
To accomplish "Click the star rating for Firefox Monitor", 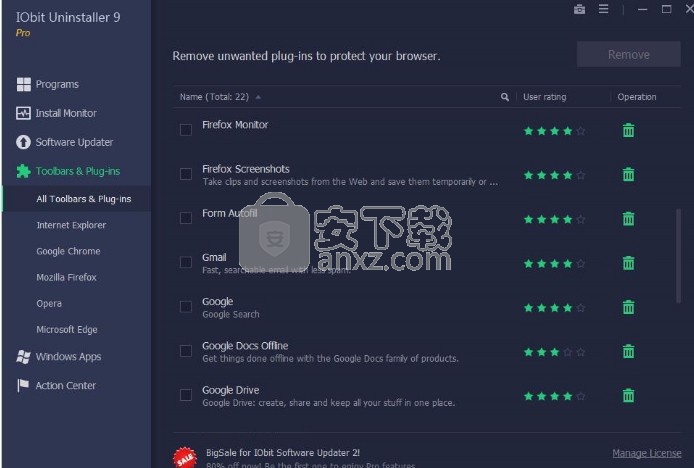I will (555, 131).
